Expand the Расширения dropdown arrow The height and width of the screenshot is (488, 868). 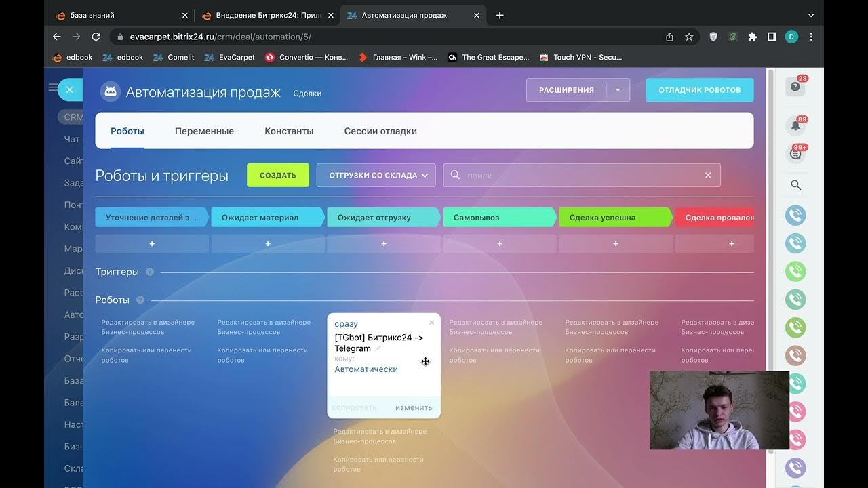pos(618,90)
